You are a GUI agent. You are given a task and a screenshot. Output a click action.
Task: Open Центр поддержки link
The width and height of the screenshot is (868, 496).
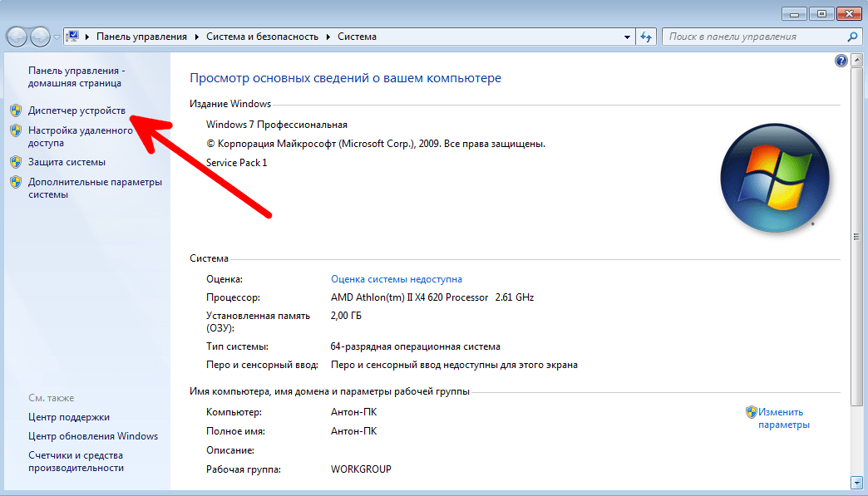click(x=69, y=417)
